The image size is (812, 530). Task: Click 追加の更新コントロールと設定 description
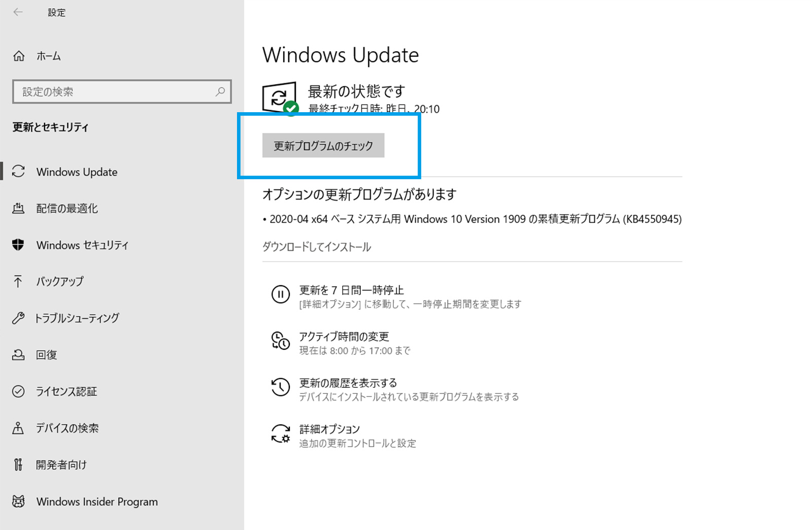[357, 443]
